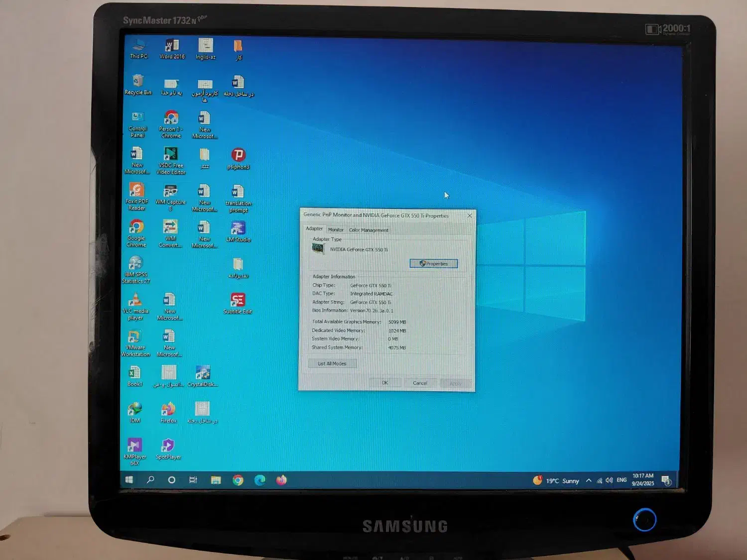Open the Inglis-az desktop file
The image size is (747, 560).
click(205, 49)
